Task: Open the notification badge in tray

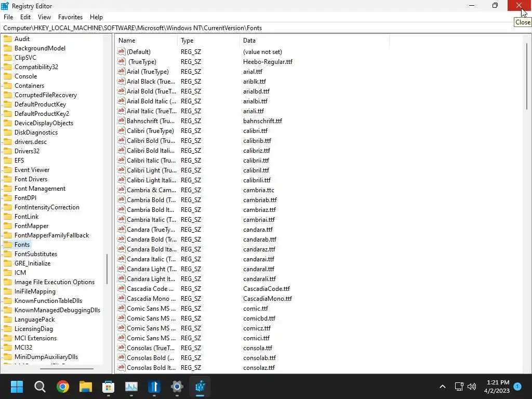Action: click(x=517, y=386)
